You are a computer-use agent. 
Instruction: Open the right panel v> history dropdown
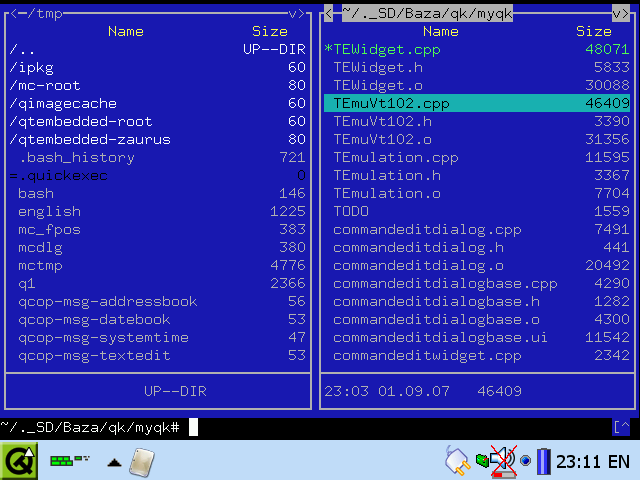[621, 14]
